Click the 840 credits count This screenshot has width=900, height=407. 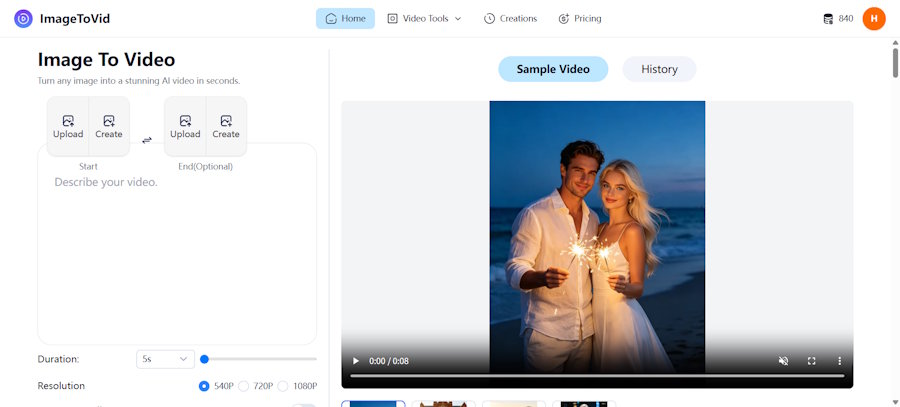pos(845,18)
